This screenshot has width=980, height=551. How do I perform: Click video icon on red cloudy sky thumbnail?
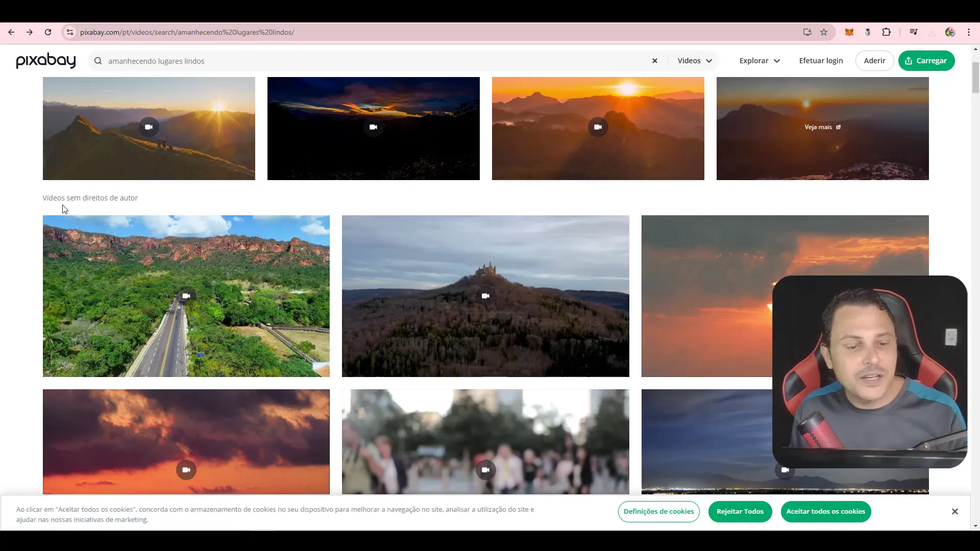coord(186,470)
